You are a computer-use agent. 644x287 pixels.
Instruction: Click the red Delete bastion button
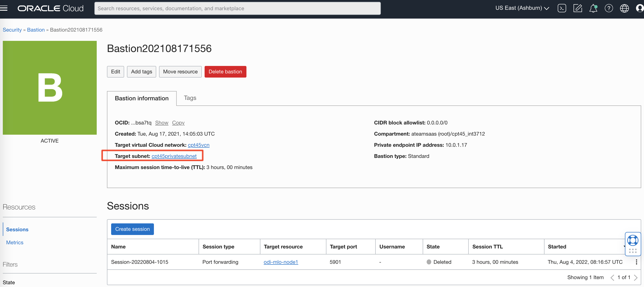coord(225,72)
